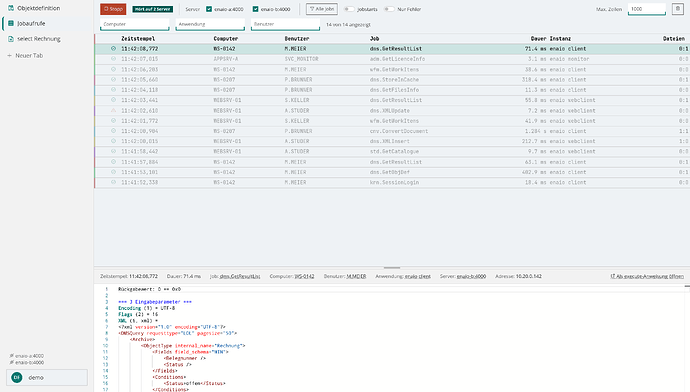Uncheck the enaio-a:4000 server checkbox

(209, 9)
